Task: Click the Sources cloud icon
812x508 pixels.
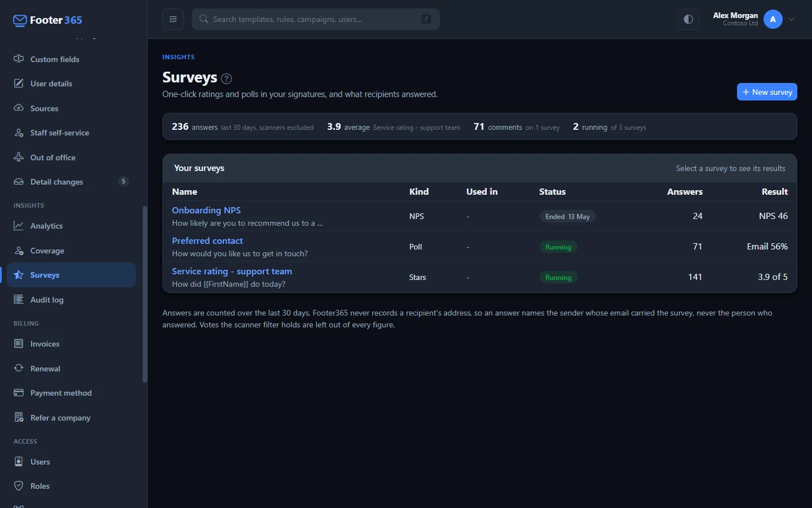Action: [x=19, y=108]
